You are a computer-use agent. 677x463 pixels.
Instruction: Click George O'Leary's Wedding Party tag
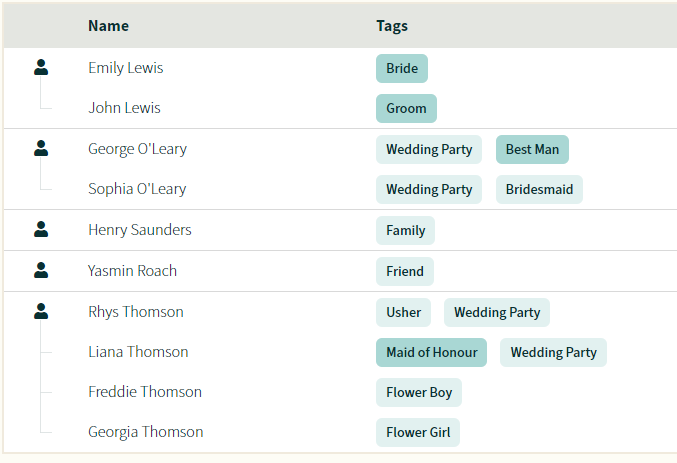(429, 149)
